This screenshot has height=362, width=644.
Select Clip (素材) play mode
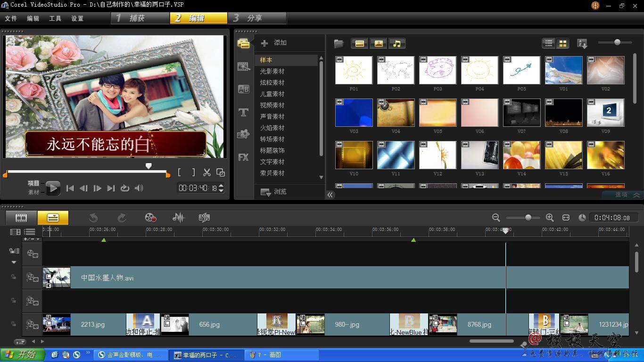coord(33,192)
